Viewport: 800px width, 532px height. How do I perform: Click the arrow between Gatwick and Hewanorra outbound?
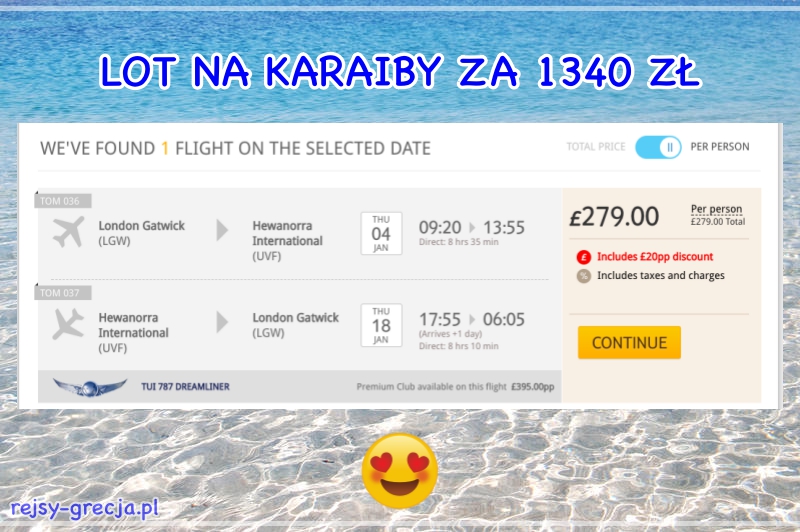click(x=222, y=230)
